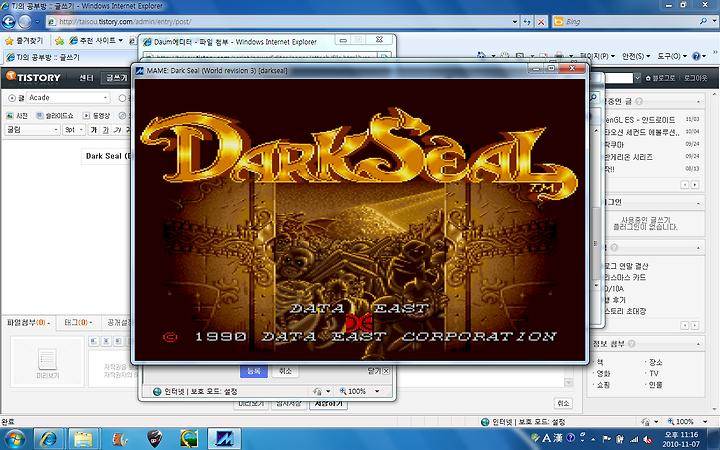720x450 pixels.
Task: Click the 미리보기 attachment thumbnail
Action: 47,361
